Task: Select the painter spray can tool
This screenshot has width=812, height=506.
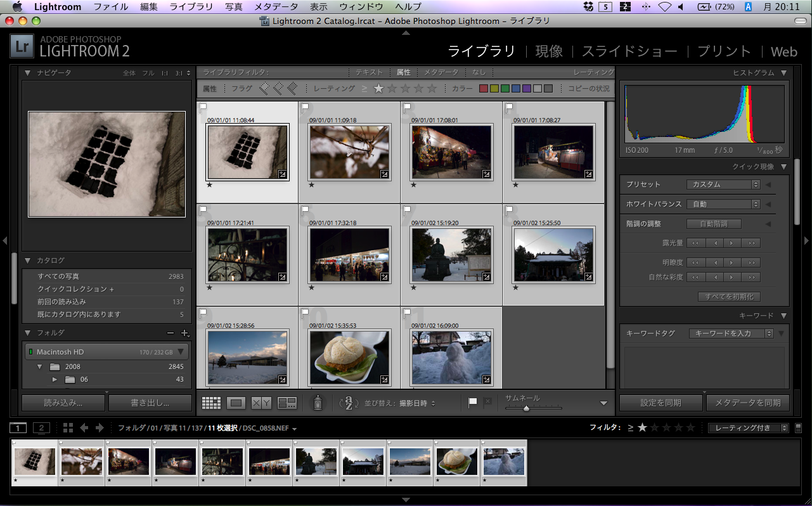Action: [318, 402]
